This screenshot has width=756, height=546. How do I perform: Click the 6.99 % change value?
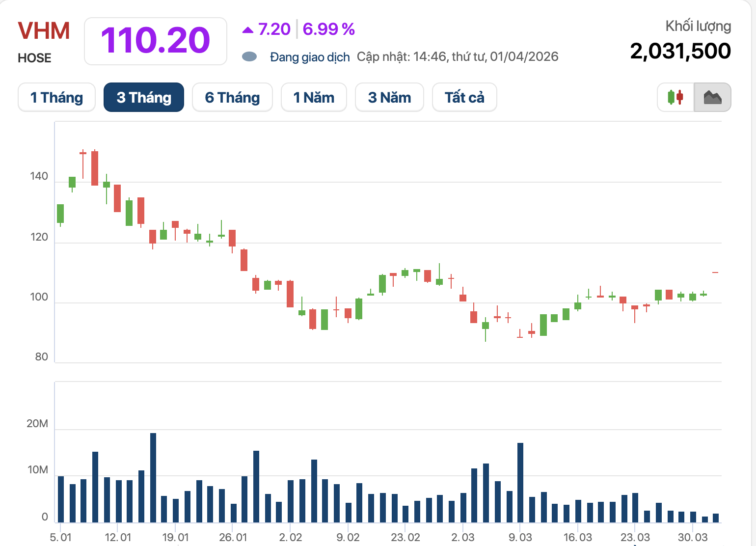(x=328, y=29)
